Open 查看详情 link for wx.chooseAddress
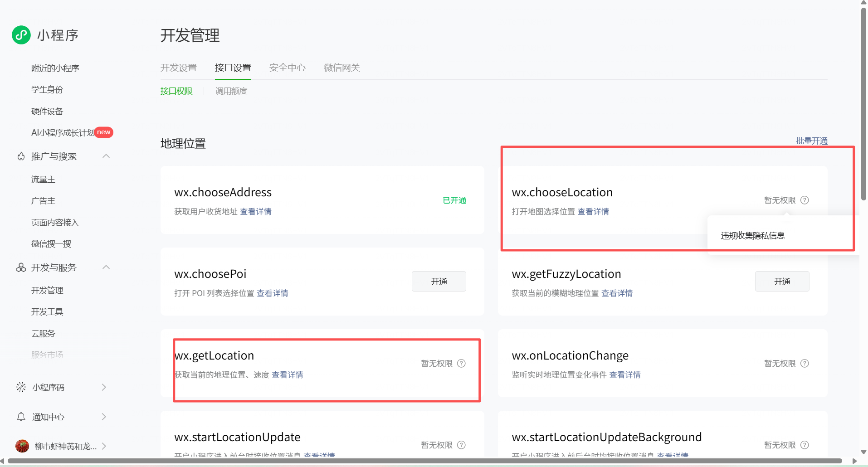This screenshot has width=868, height=467. click(x=256, y=212)
